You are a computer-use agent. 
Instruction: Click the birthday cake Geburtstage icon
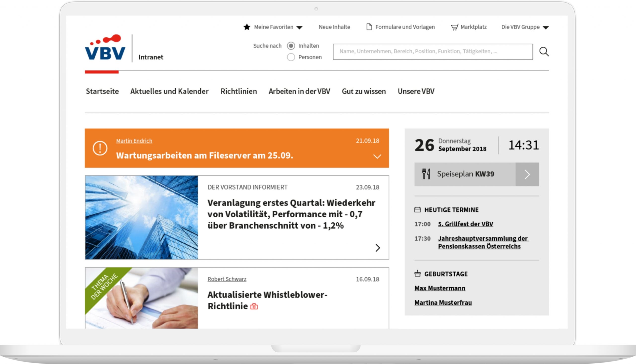[417, 273]
